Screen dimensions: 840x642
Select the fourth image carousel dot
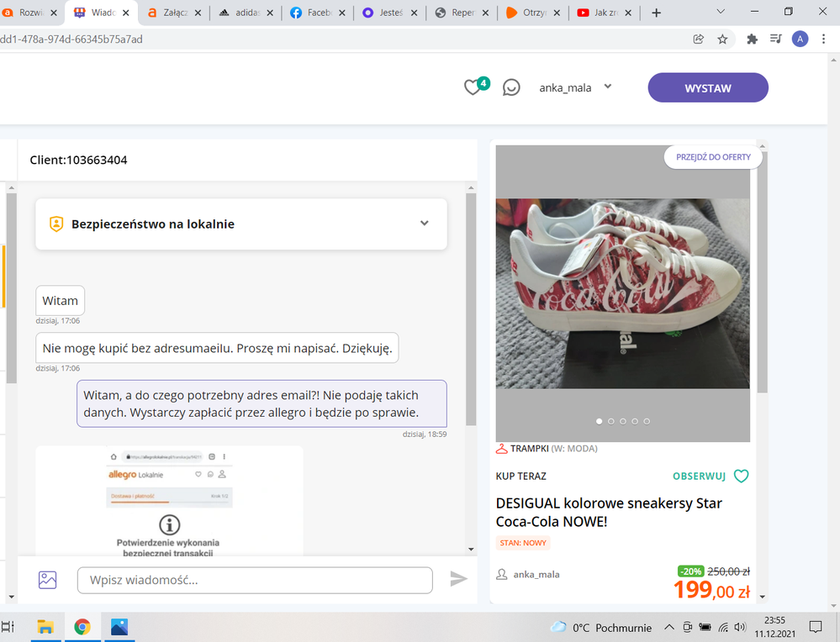click(635, 421)
